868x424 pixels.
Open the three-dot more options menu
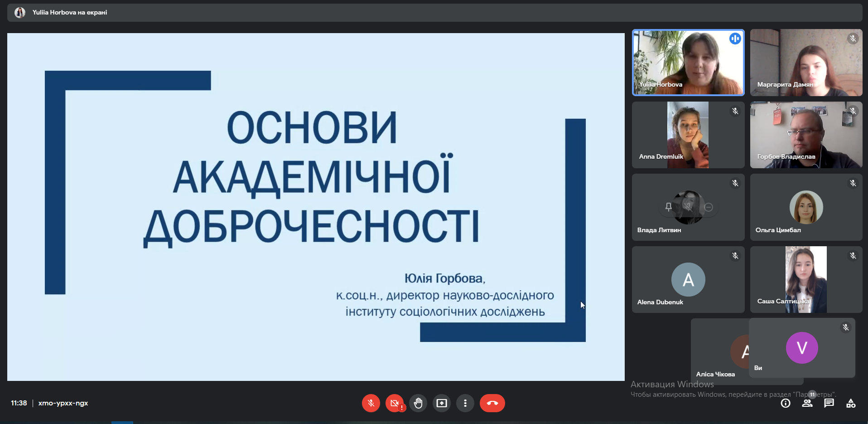465,403
